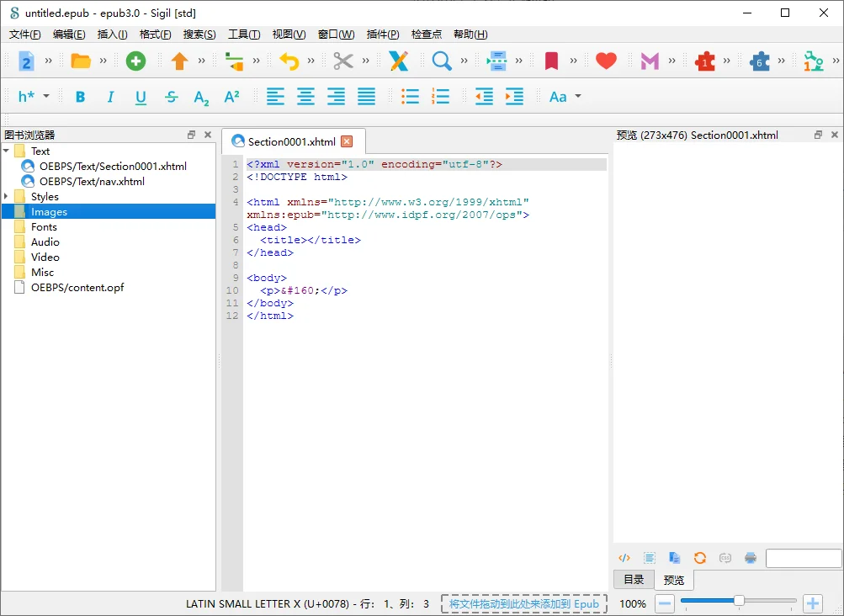Toggle Underline formatting

tap(141, 98)
